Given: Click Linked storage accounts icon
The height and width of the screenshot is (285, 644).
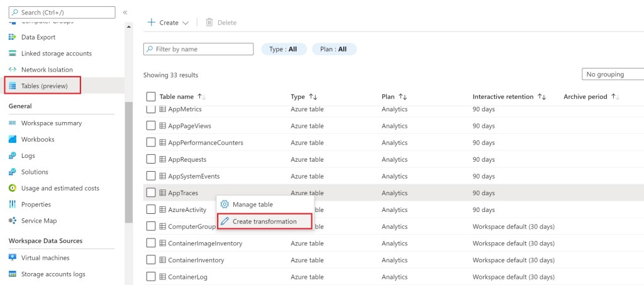Looking at the screenshot, I should point(13,53).
